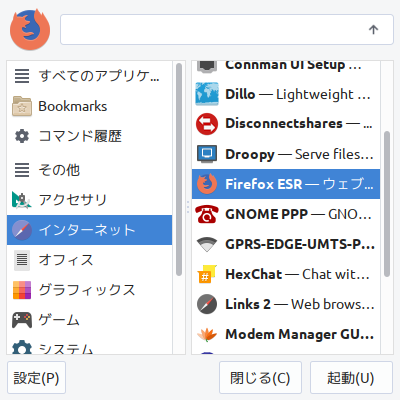
Task: Select the Firefox ESR entry
Action: click(286, 184)
